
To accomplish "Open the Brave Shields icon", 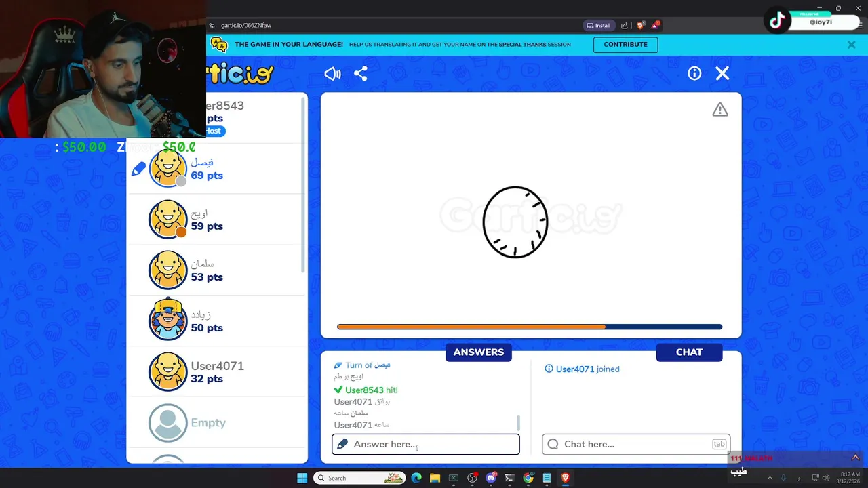I will coord(640,26).
